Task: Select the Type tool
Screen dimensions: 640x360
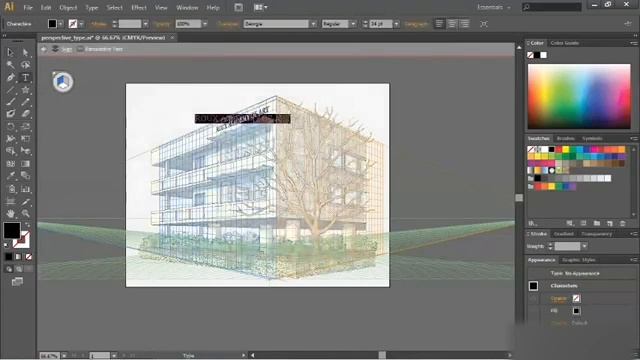Action: 25,77
